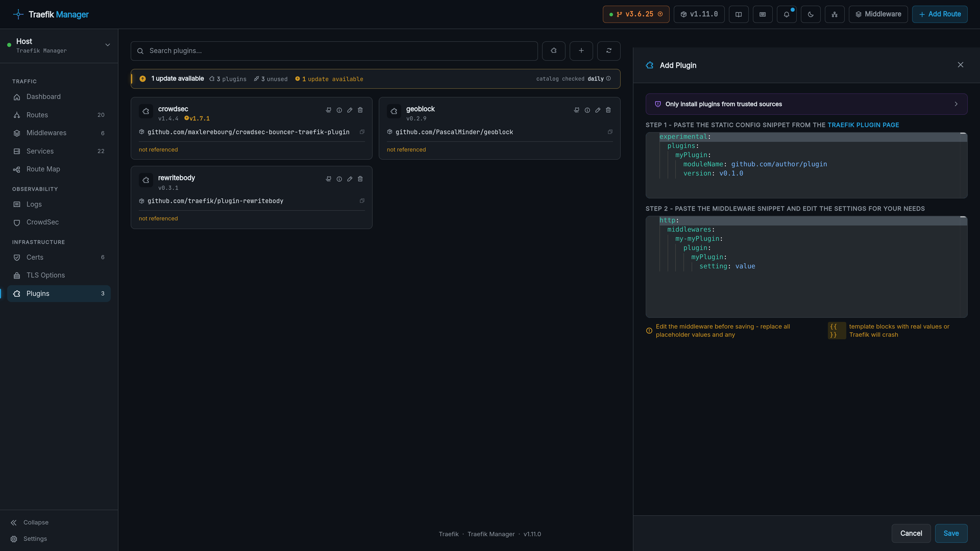
Task: Edit the rewritebody plugin
Action: click(x=350, y=179)
